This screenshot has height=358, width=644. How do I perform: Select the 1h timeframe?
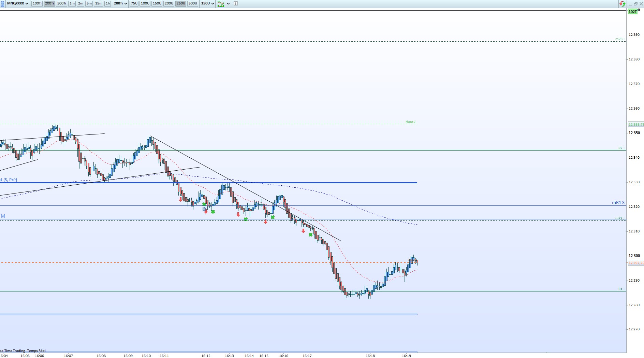click(x=108, y=3)
